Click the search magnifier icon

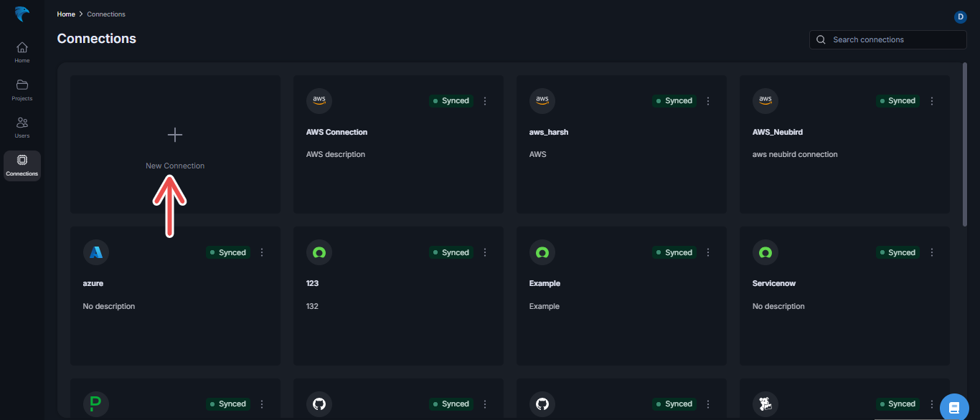820,39
